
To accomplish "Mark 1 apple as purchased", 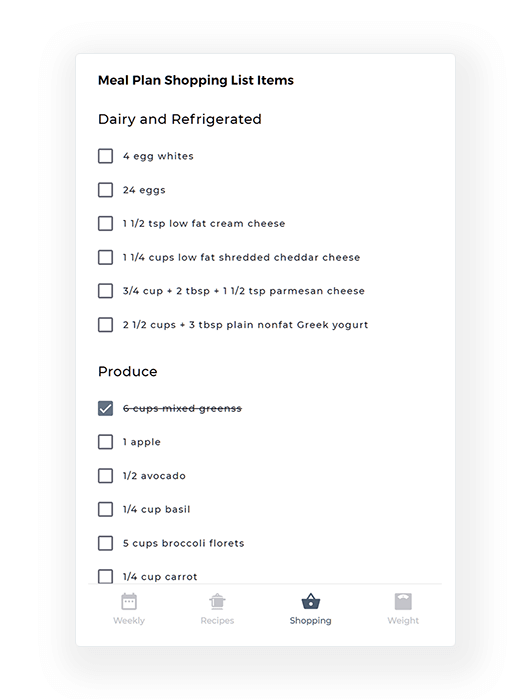I will tap(105, 442).
